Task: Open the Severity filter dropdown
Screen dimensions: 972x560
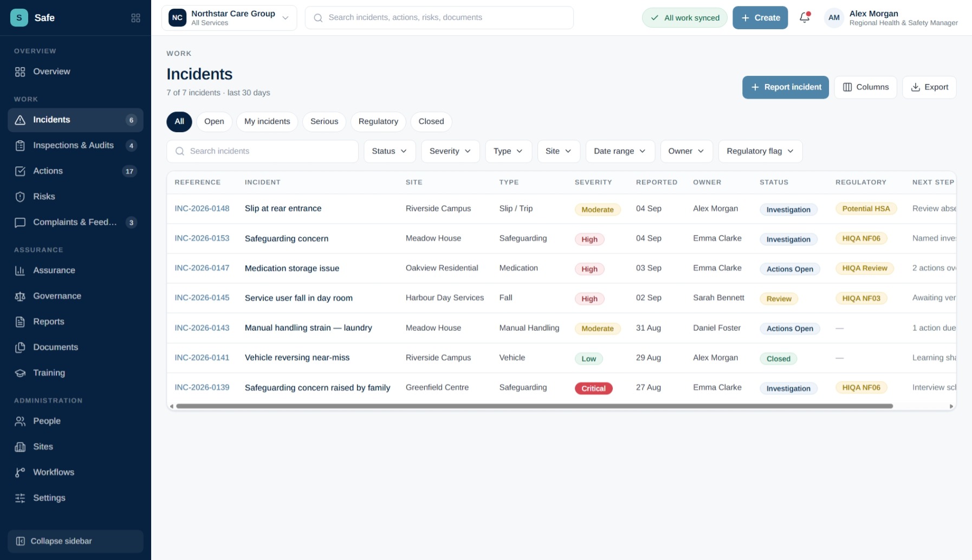Action: click(x=450, y=151)
